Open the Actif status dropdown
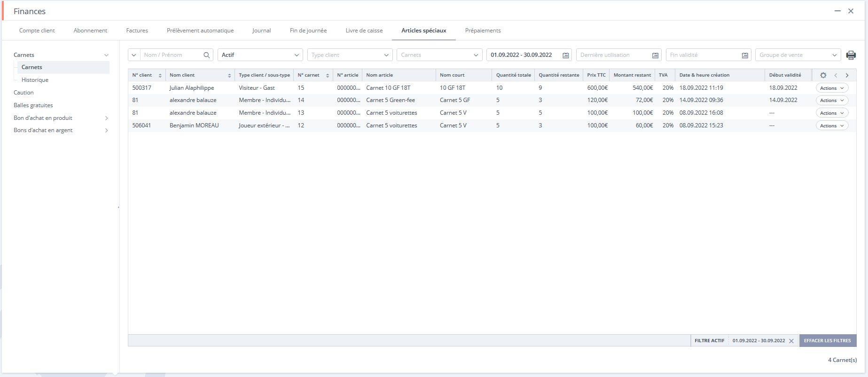 (x=260, y=55)
